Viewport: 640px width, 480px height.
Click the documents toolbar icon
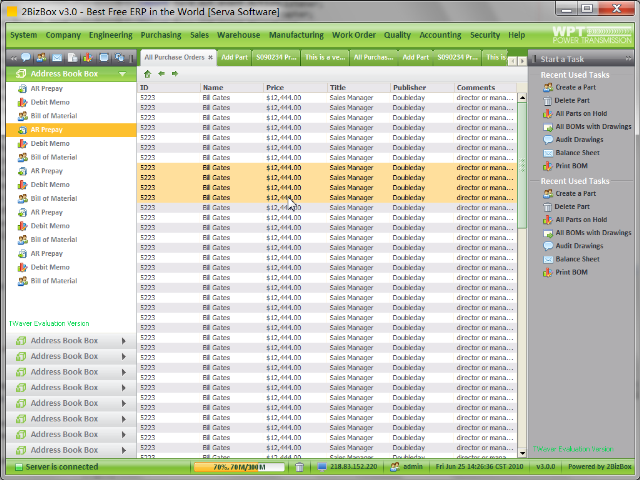72,58
